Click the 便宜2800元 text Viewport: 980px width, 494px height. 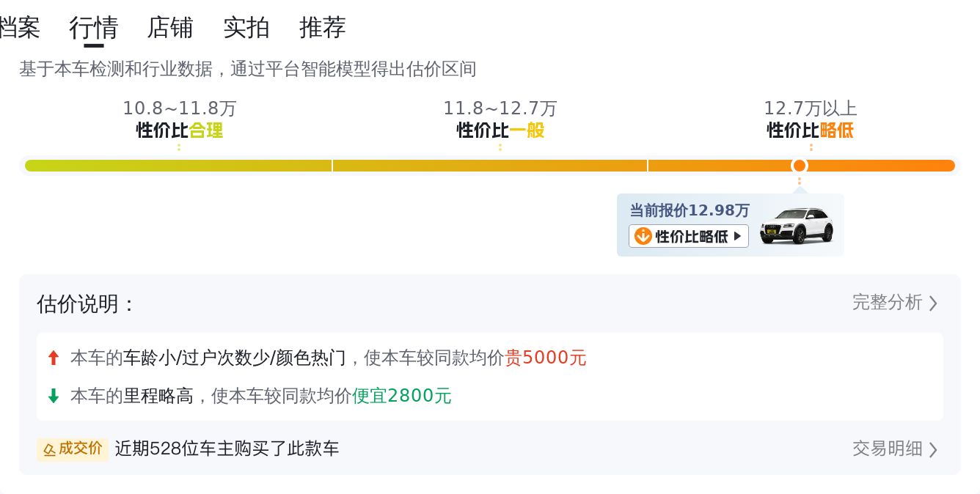[x=402, y=397]
